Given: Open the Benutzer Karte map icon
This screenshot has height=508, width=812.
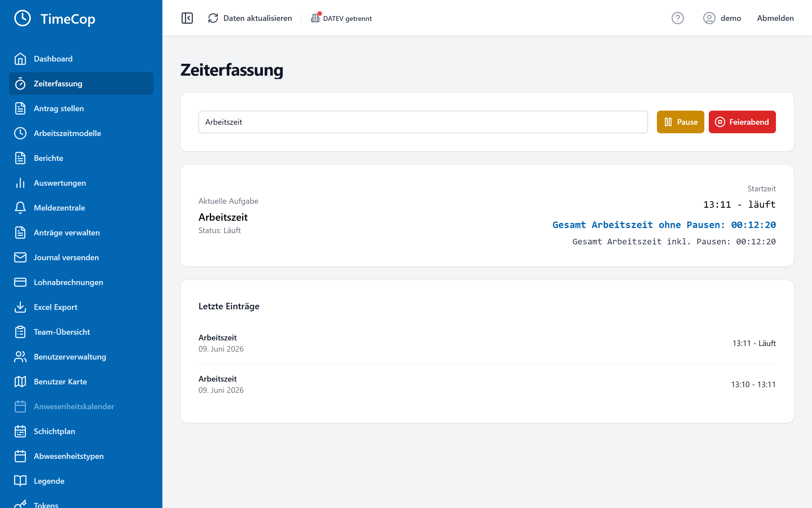Looking at the screenshot, I should pos(20,382).
